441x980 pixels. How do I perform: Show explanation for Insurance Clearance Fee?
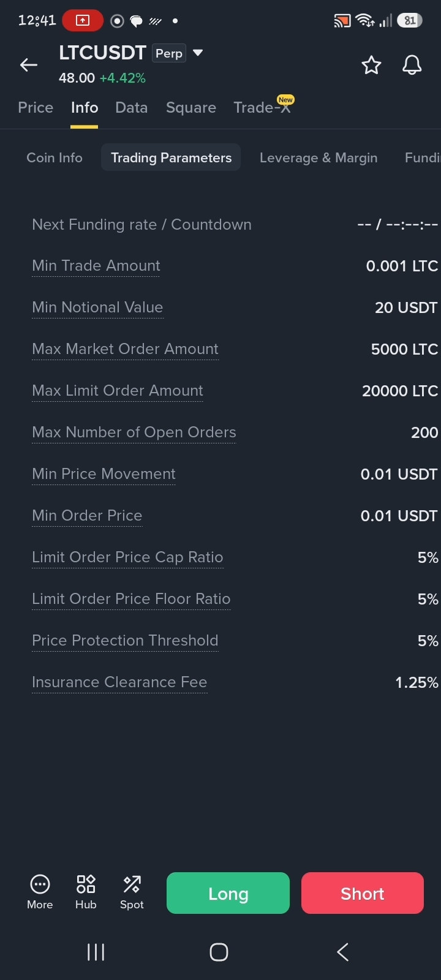coord(119,682)
